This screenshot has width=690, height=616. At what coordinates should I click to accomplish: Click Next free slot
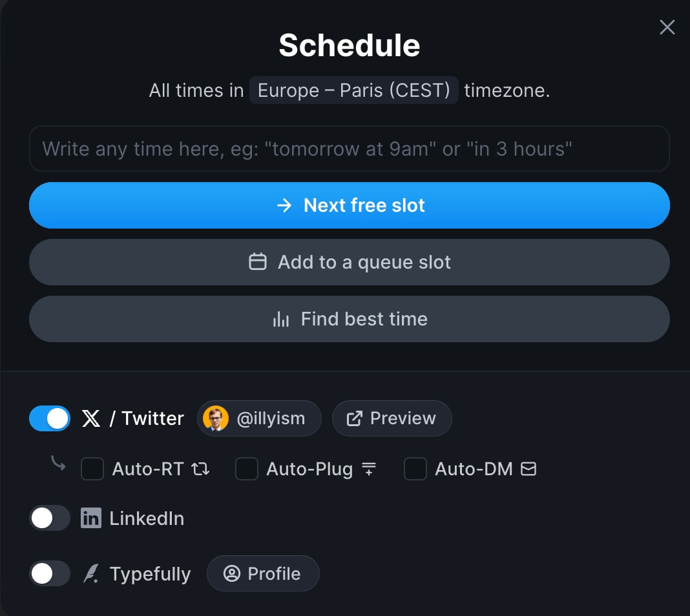350,205
